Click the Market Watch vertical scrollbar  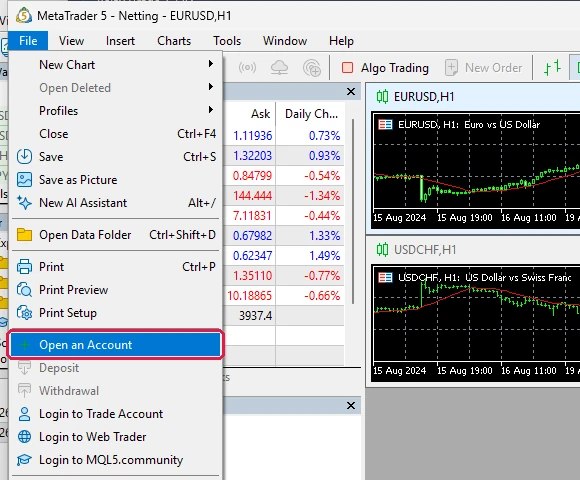tap(353, 212)
